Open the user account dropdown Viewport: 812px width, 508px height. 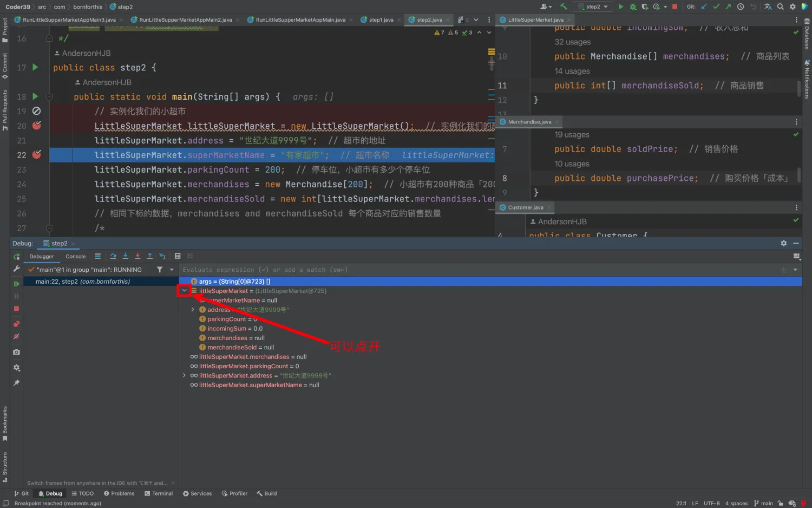[x=546, y=6]
